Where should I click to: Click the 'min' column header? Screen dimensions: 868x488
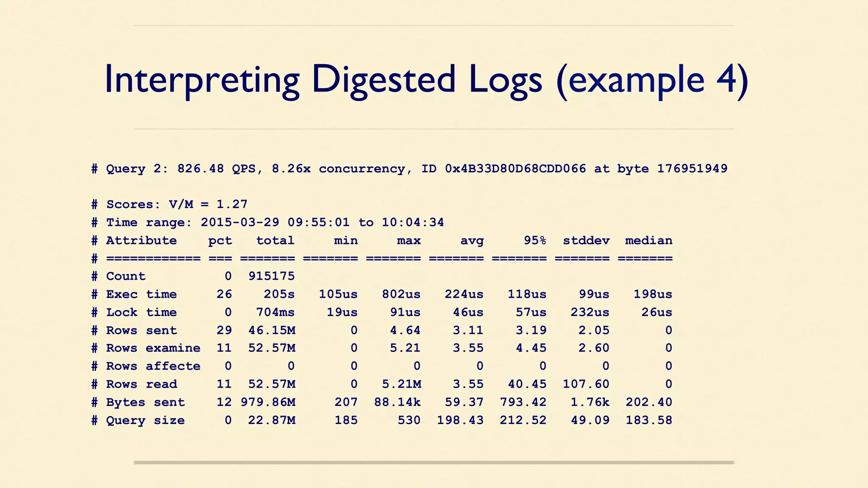[346, 241]
